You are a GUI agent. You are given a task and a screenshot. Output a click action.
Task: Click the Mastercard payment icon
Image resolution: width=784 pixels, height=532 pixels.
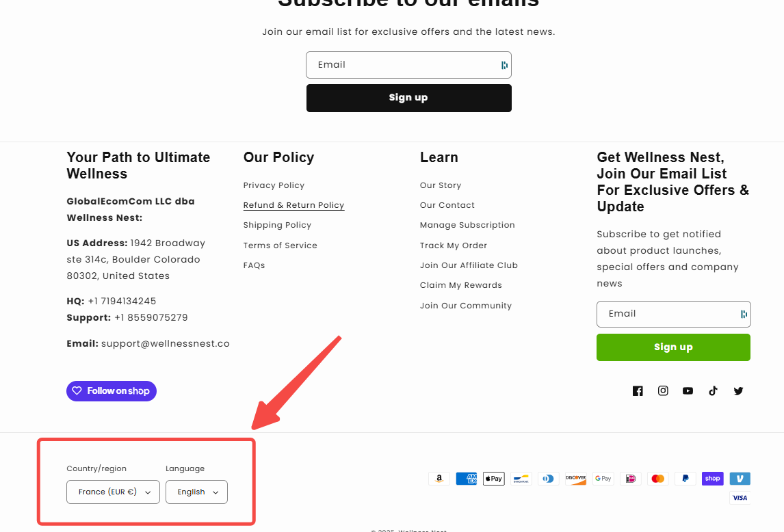pyautogui.click(x=657, y=479)
